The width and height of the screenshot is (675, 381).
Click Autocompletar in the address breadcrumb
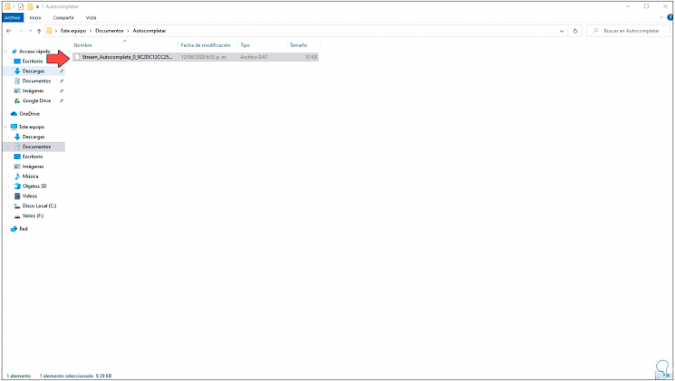(149, 31)
